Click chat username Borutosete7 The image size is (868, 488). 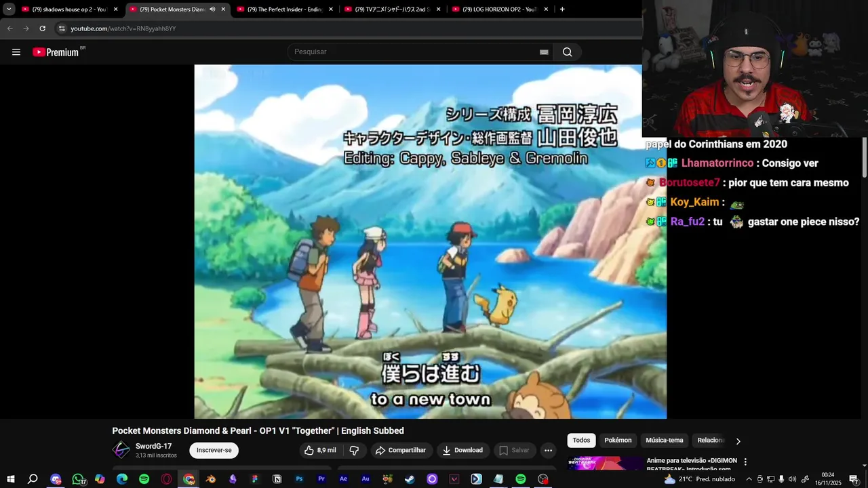pos(689,183)
